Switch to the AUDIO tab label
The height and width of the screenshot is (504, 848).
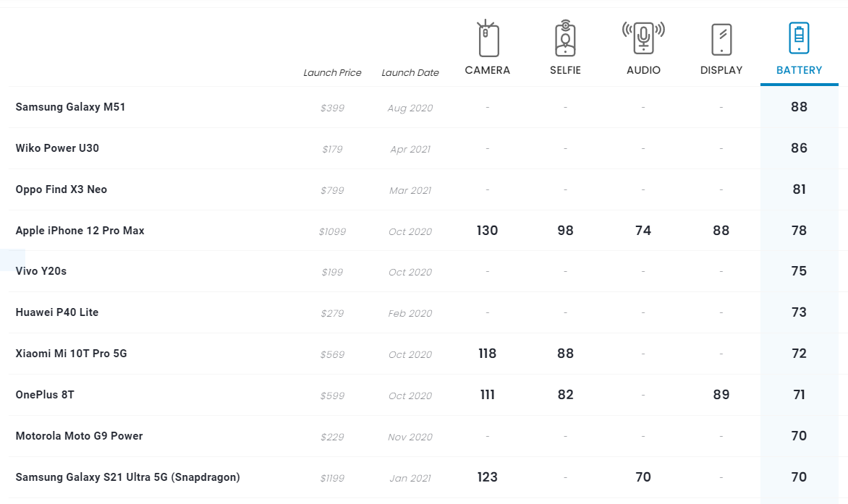tap(643, 70)
